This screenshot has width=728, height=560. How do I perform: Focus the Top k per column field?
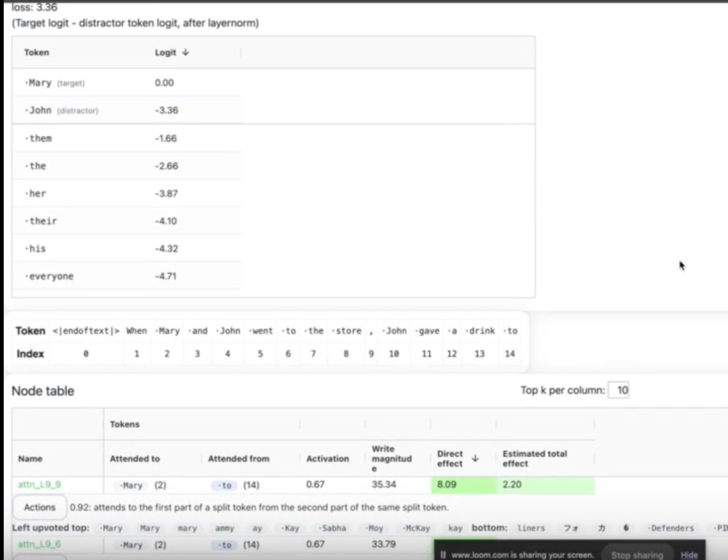pos(618,390)
